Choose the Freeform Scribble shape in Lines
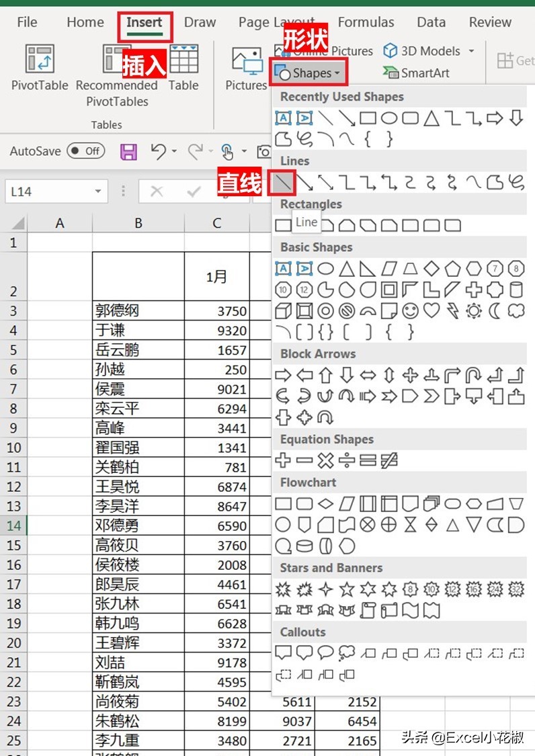535x756 pixels. pos(516,182)
